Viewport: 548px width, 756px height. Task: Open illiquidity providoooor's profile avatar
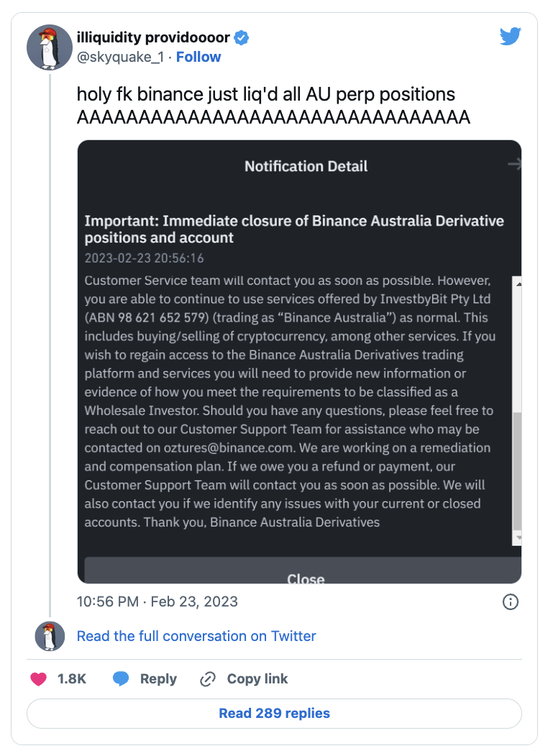click(x=49, y=47)
